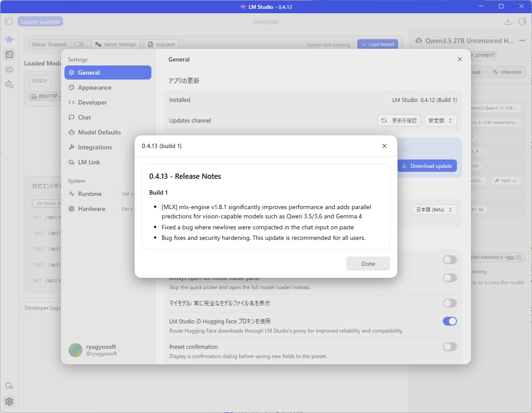This screenshot has height=413, width=532.
Task: Close the Settings panel
Action: click(x=460, y=59)
